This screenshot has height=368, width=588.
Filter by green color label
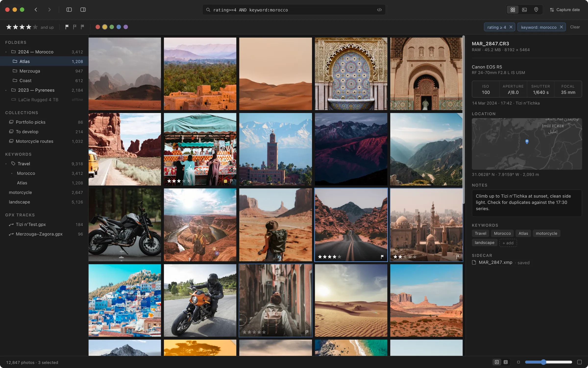click(112, 27)
